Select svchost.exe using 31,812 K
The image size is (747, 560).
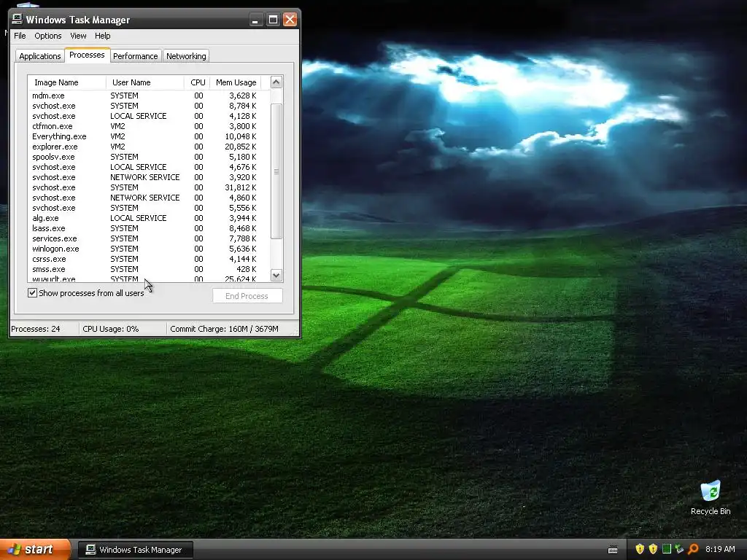149,187
